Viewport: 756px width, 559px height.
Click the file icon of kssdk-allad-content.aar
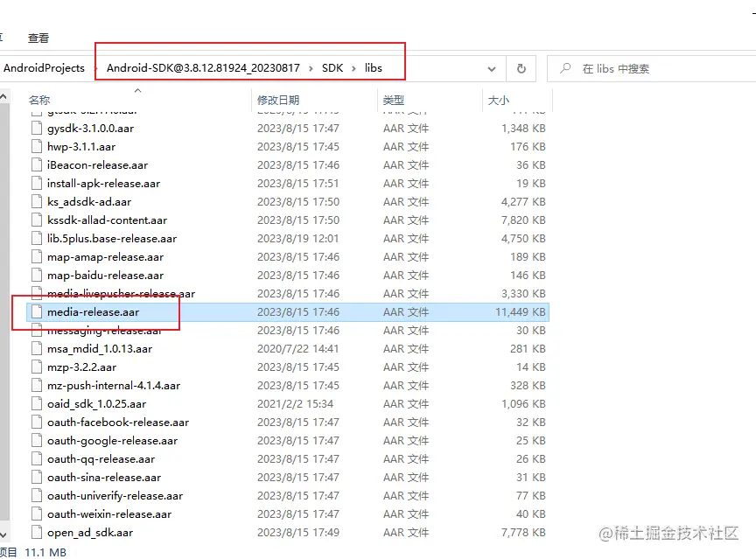pyautogui.click(x=37, y=220)
